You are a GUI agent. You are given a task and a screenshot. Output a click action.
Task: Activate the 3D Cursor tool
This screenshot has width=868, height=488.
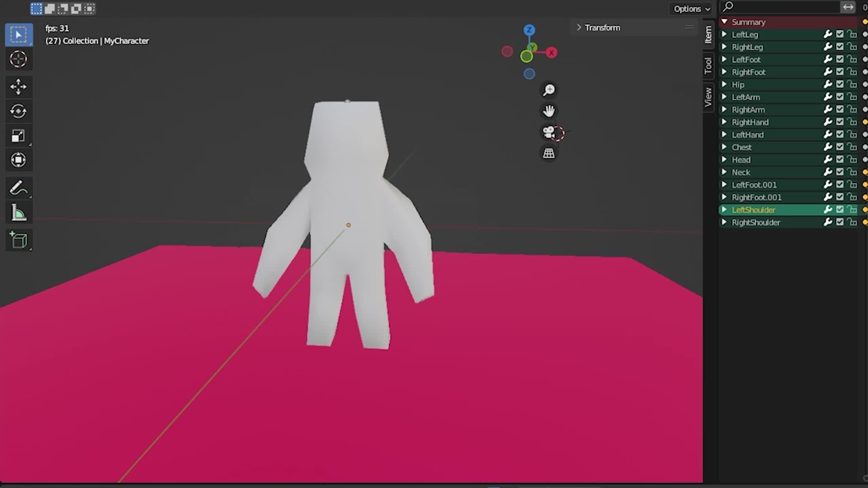[19, 59]
